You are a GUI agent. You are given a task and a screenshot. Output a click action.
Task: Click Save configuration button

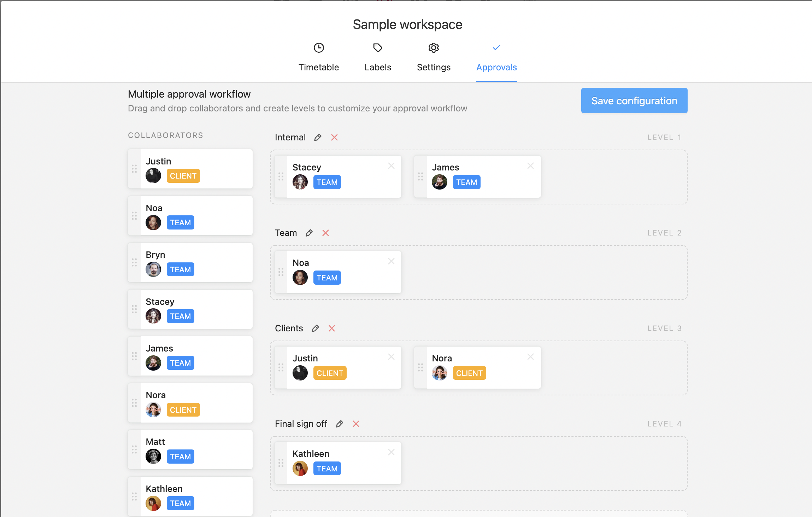[x=634, y=101]
